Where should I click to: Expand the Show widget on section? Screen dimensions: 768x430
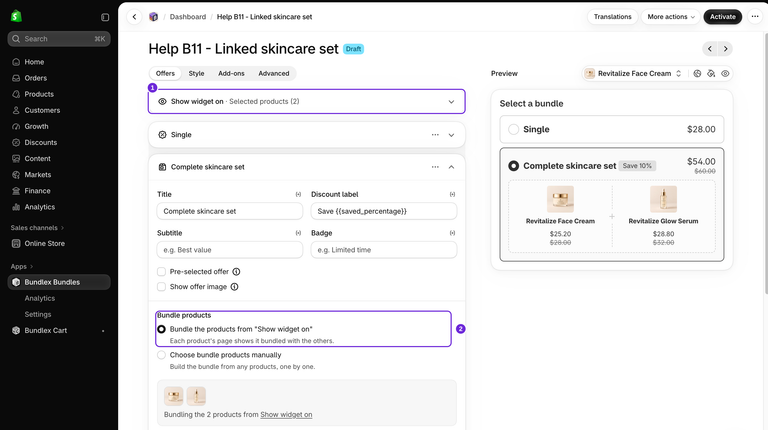tap(451, 102)
